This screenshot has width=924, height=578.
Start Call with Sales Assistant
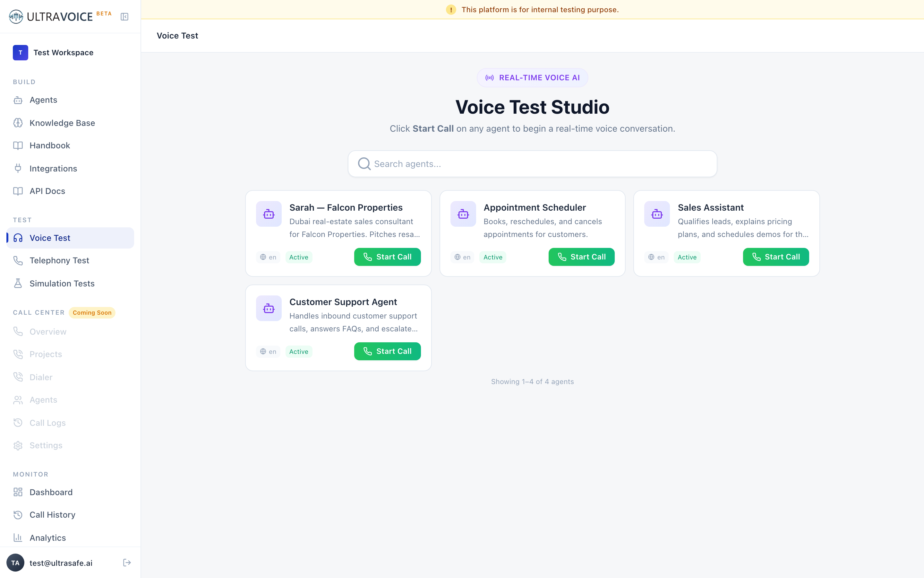point(776,257)
